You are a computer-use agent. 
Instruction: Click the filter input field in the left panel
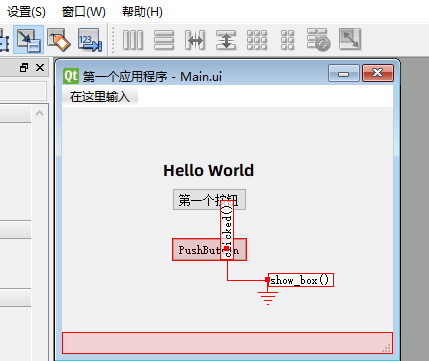tap(23, 90)
